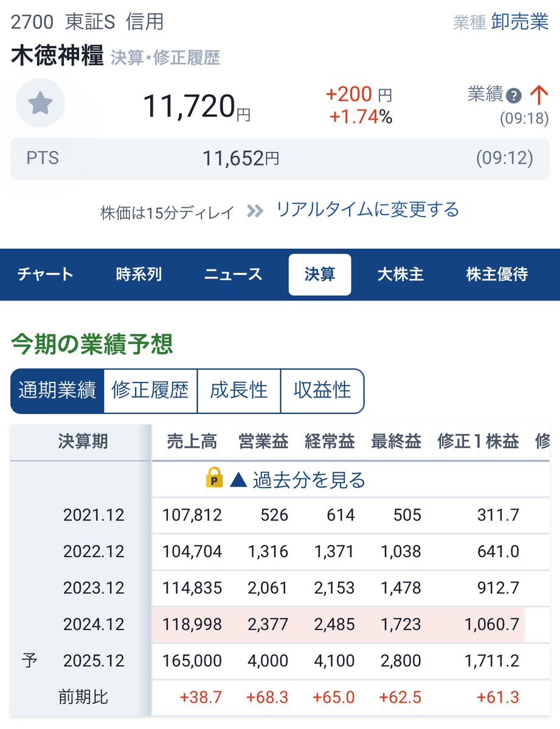Select the 決算 tab
Screen dimensions: 560x729
pos(320,274)
